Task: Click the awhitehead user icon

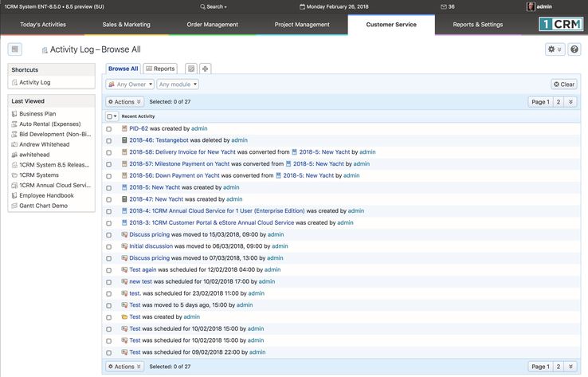Action: click(x=14, y=155)
